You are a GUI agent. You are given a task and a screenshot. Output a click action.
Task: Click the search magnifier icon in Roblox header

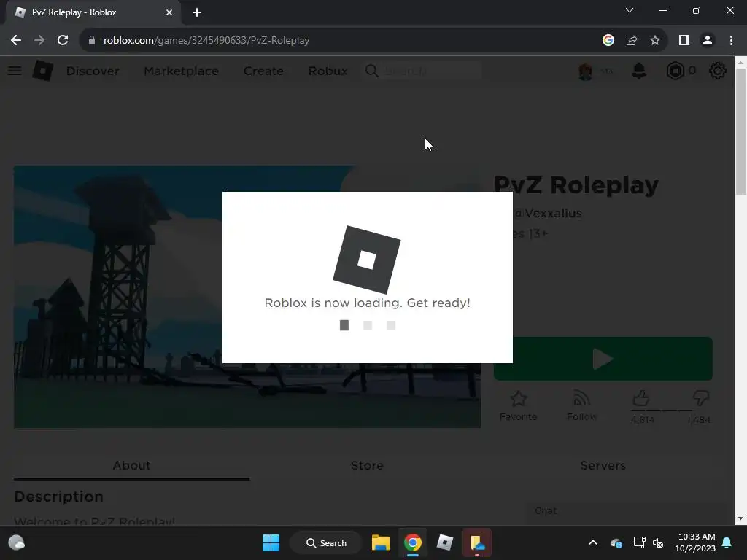pos(371,71)
